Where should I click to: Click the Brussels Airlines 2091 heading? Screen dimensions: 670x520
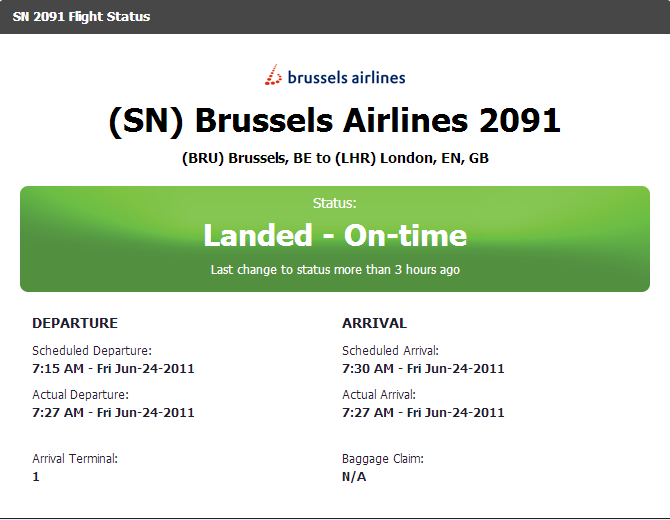(x=335, y=121)
